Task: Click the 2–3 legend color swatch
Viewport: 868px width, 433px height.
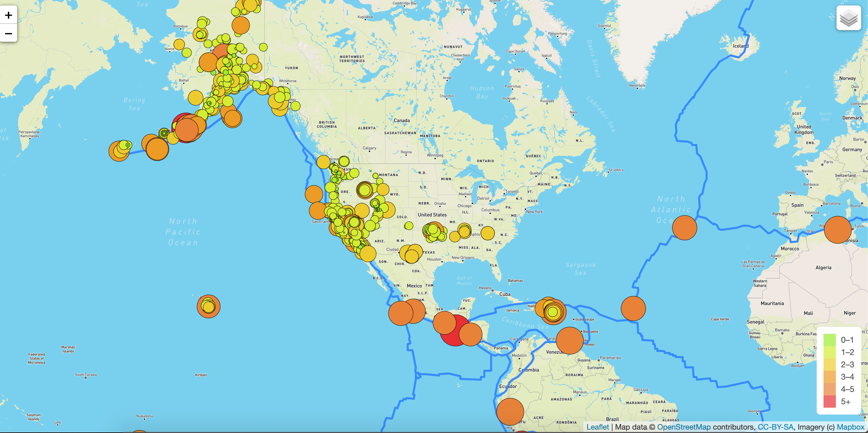Action: pyautogui.click(x=829, y=364)
